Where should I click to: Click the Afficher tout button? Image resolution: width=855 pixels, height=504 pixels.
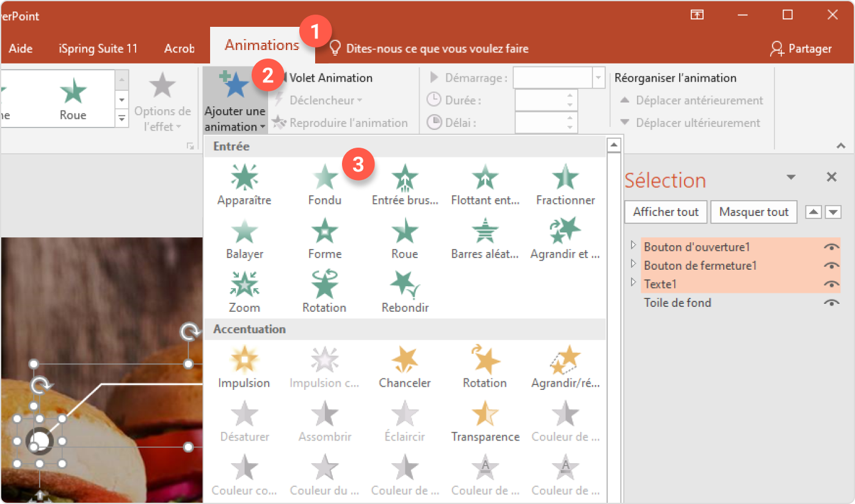click(x=666, y=212)
